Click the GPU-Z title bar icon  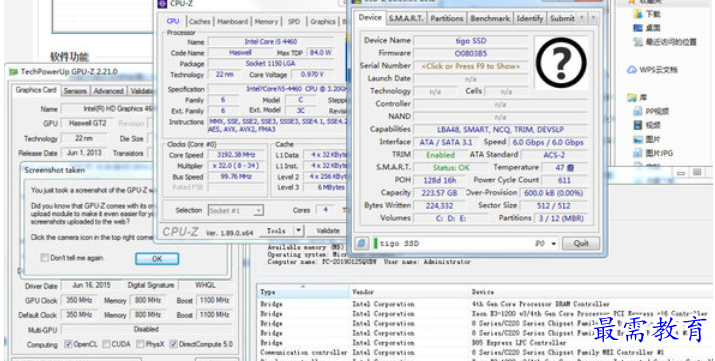click(x=14, y=72)
